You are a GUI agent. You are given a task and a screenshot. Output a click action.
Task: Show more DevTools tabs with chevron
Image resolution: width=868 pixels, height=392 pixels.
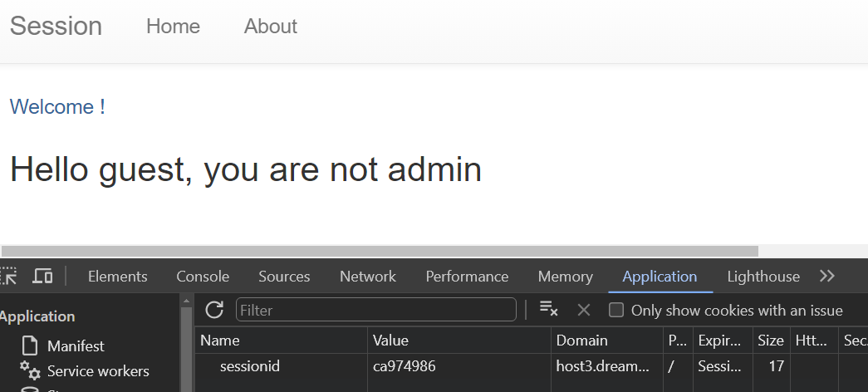tap(827, 276)
